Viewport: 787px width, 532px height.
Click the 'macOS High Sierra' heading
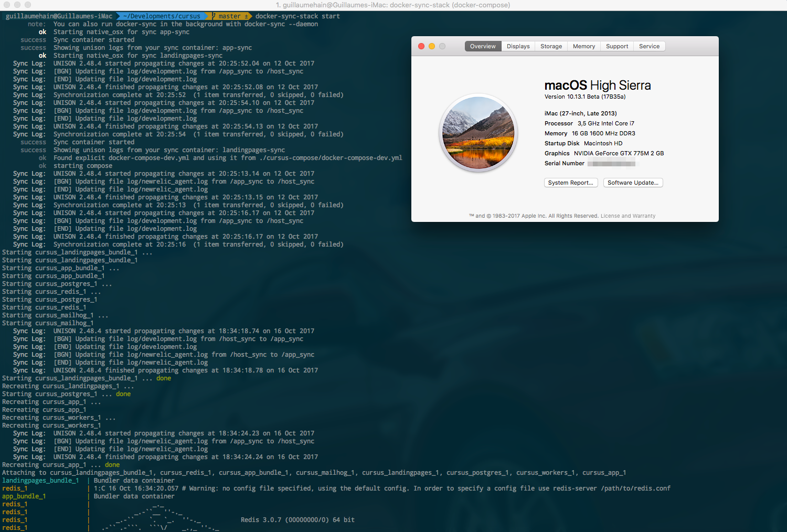click(598, 86)
